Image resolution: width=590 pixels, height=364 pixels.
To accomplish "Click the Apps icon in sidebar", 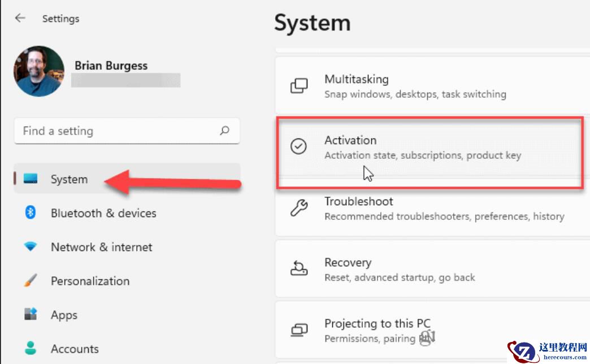I will 31,314.
